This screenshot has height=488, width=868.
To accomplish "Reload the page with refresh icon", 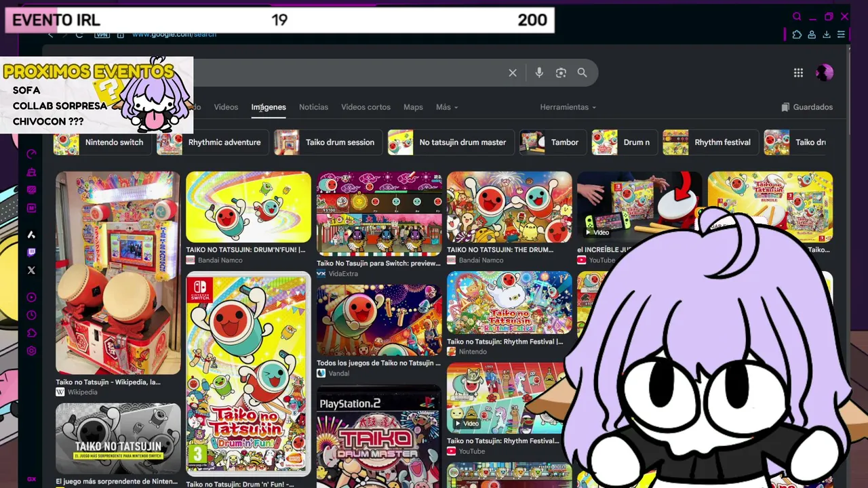I will tap(79, 35).
